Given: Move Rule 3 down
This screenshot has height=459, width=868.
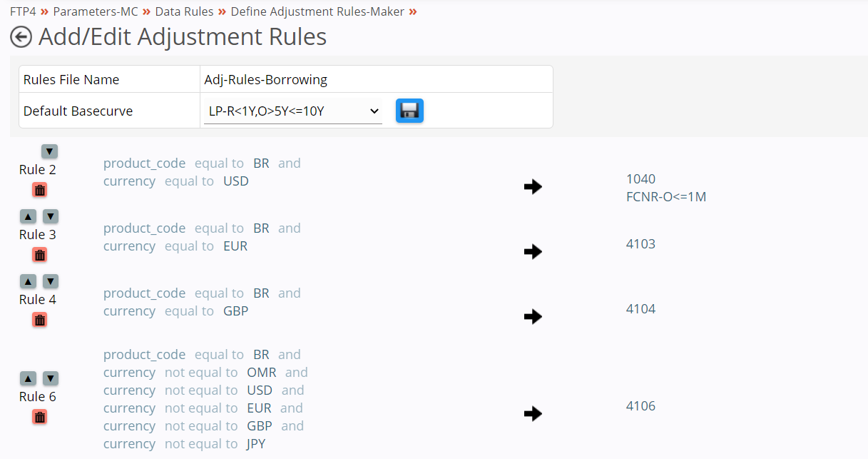Looking at the screenshot, I should pos(51,216).
